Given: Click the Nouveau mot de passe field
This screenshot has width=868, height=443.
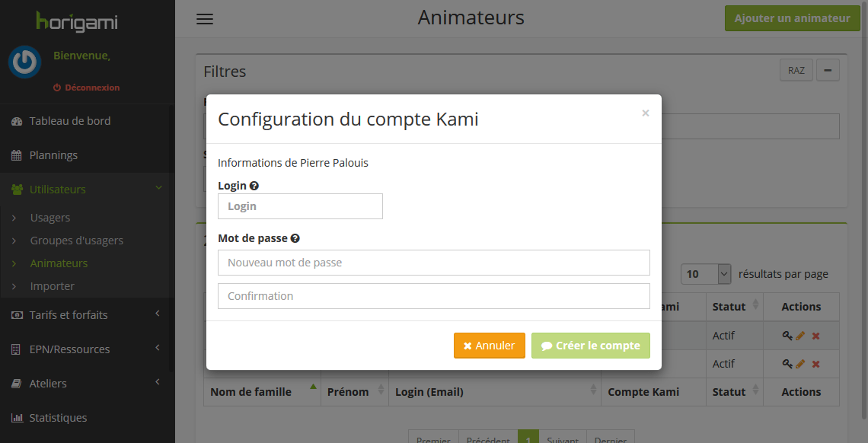Looking at the screenshot, I should pos(433,263).
